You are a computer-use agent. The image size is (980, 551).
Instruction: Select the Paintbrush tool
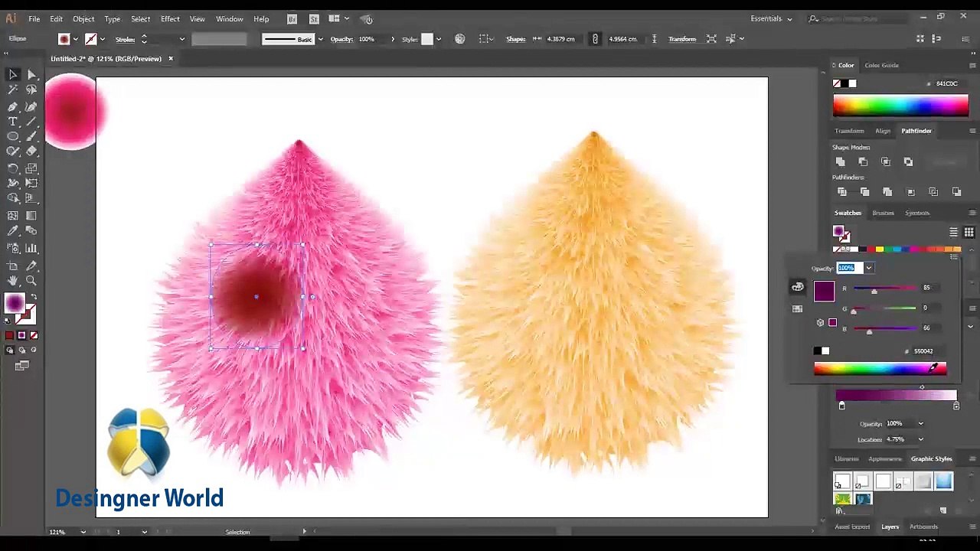click(31, 136)
